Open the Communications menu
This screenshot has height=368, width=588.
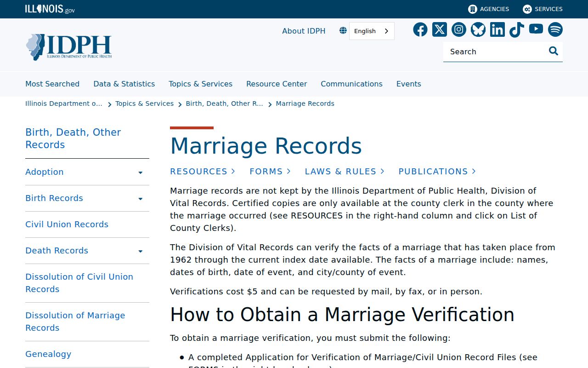coord(351,84)
